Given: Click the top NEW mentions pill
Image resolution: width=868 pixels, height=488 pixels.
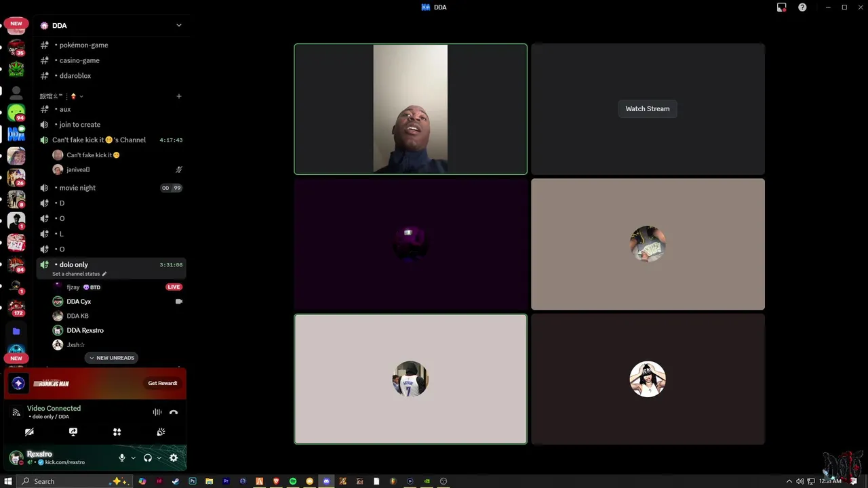Looking at the screenshot, I should pyautogui.click(x=16, y=24).
